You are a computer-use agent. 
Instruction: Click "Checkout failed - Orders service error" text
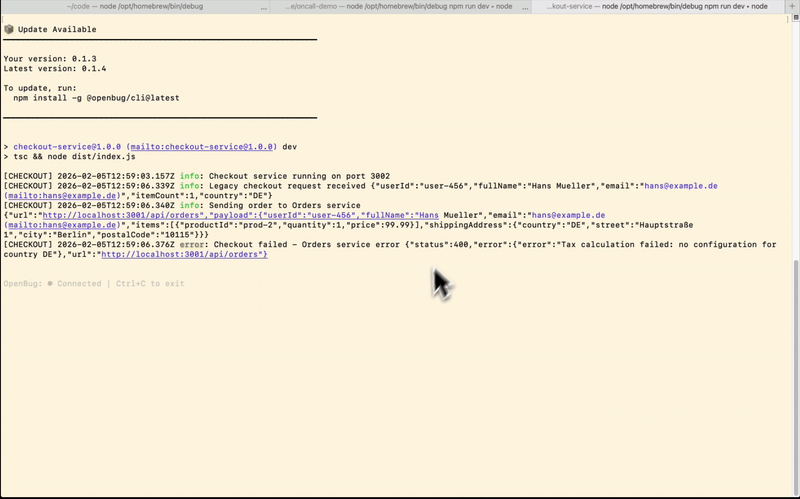click(x=307, y=245)
